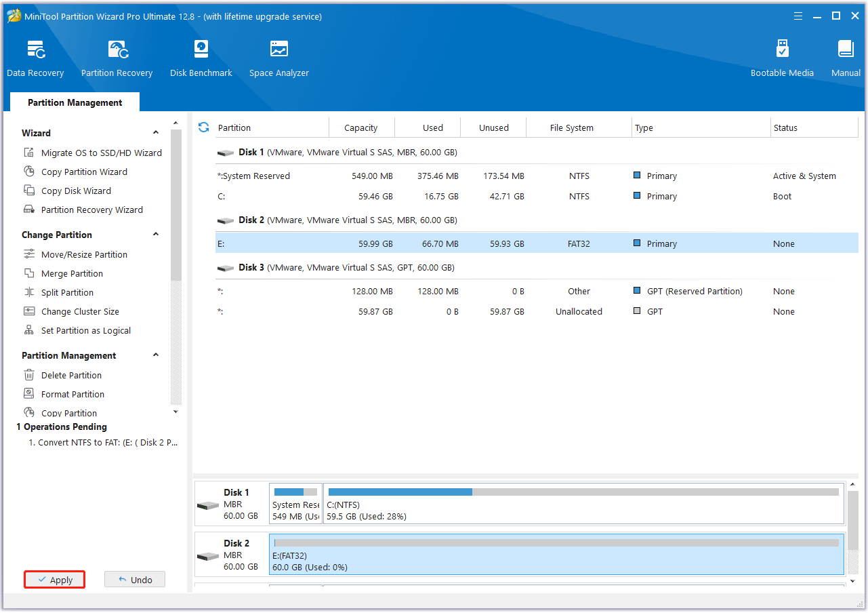868x613 pixels.
Task: Open the title bar hamburger menu
Action: 798,16
